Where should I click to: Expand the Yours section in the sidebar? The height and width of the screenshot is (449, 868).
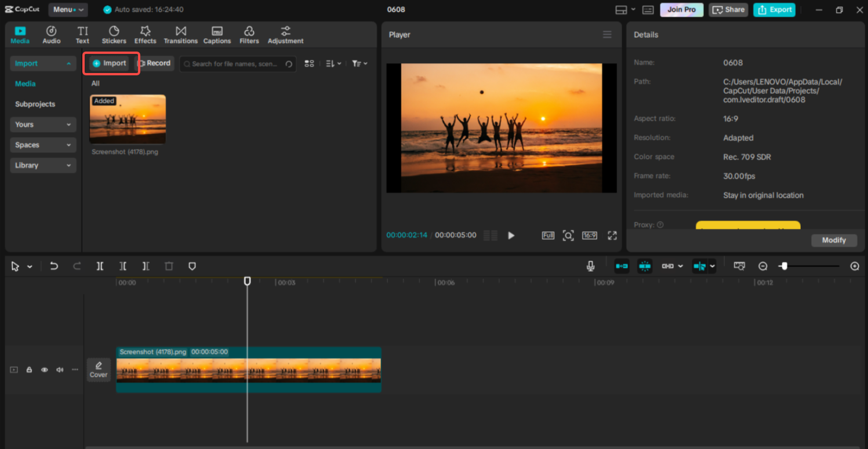point(43,124)
